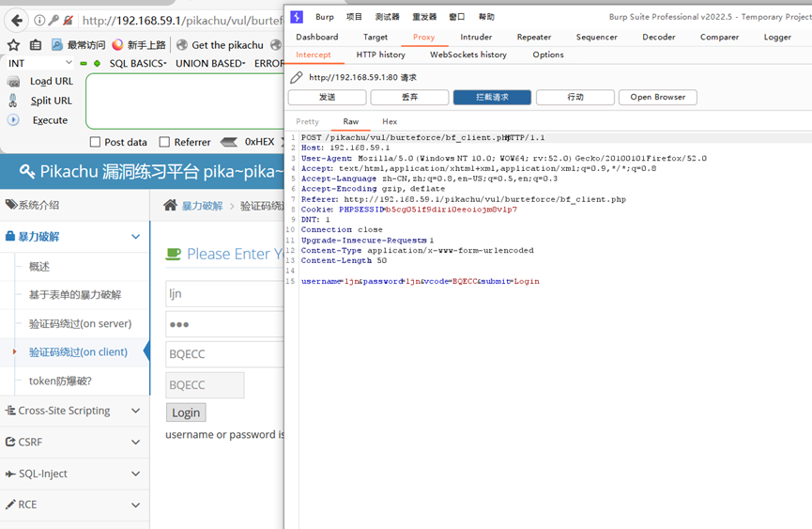
Task: Expand the Cross-Site Scripting section
Action: pos(75,411)
